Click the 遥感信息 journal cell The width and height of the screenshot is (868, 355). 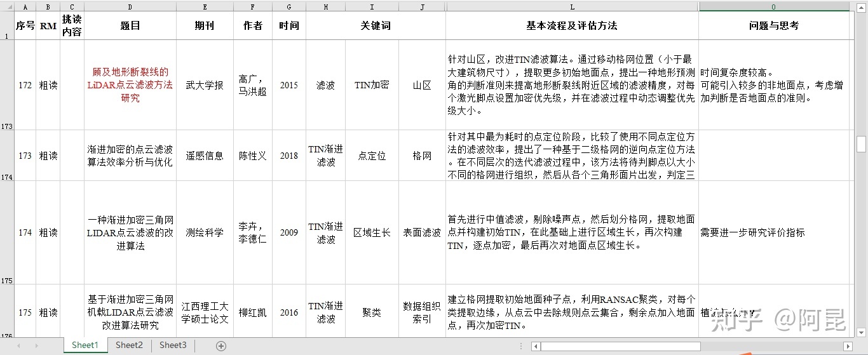pyautogui.click(x=205, y=156)
